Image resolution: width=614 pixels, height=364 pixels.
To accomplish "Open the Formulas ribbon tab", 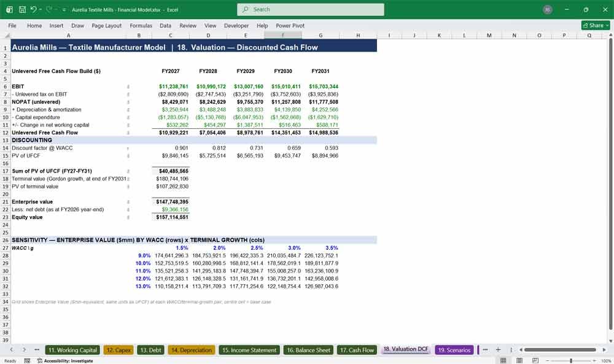I will (141, 25).
